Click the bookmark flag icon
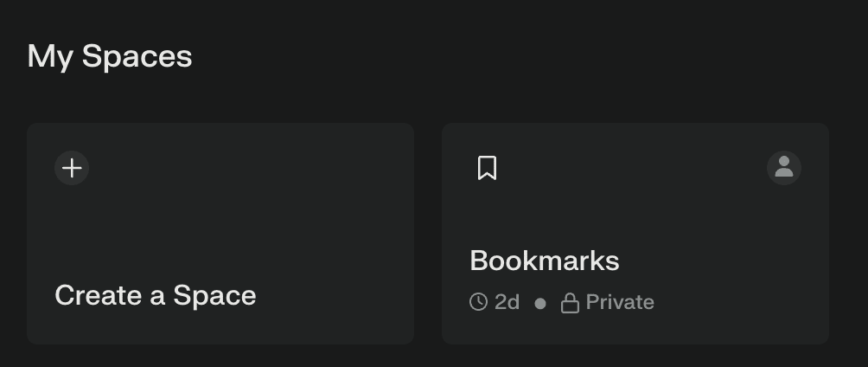868x367 pixels. [x=487, y=167]
